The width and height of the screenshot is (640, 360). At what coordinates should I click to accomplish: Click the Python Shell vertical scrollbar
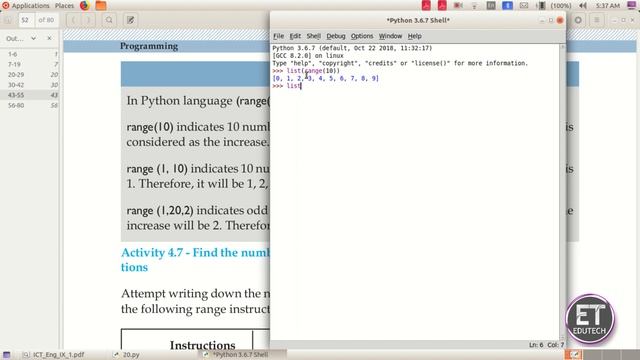coord(562,192)
